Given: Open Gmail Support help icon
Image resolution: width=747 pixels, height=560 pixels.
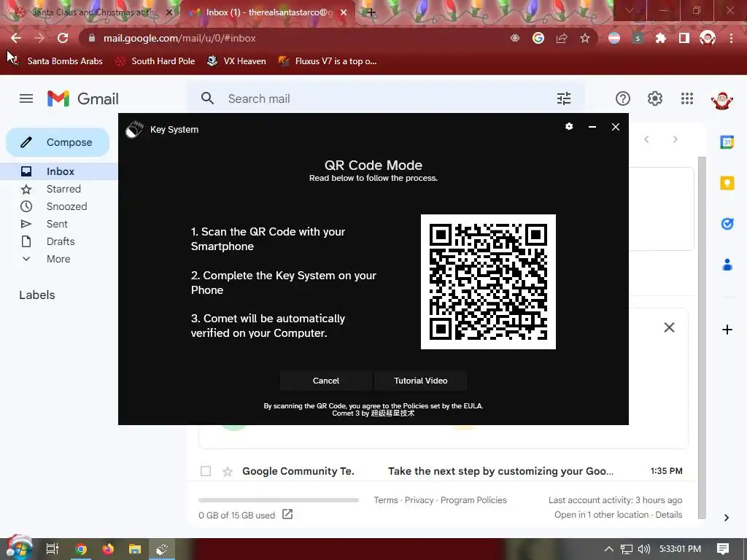Looking at the screenshot, I should 623,98.
